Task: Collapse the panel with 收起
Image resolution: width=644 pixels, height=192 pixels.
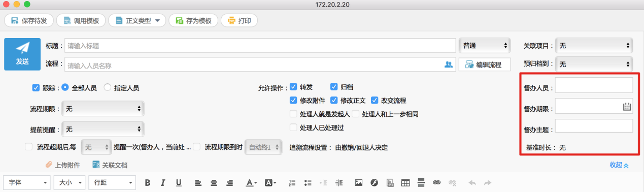Action: coord(619,165)
